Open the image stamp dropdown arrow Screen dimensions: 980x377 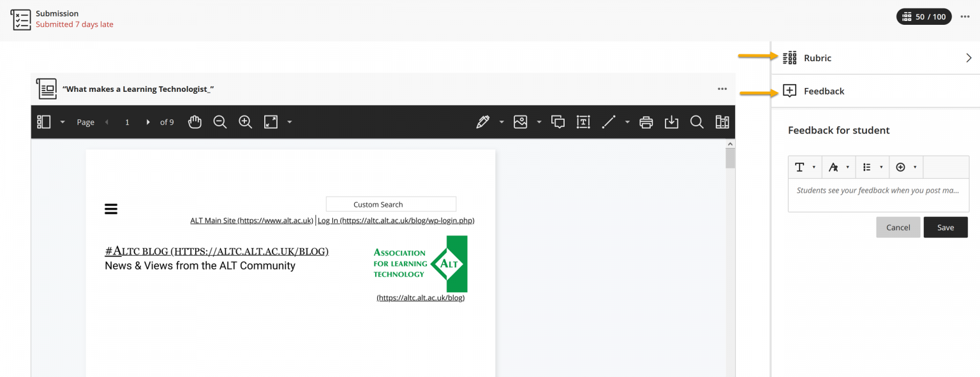[x=539, y=122]
